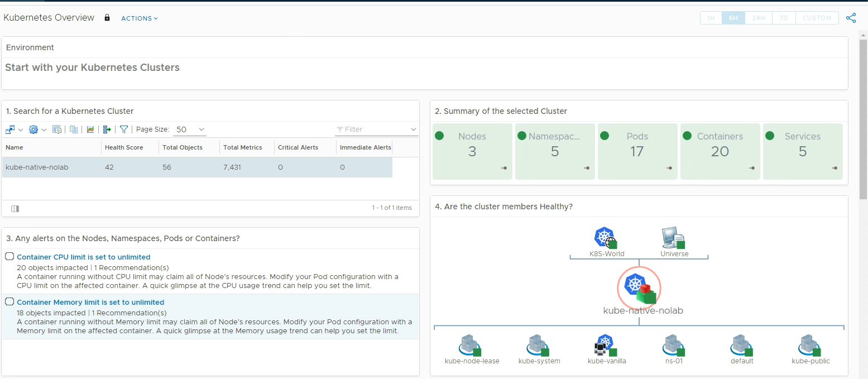The height and width of the screenshot is (379, 868).
Task: Open Container CPU limit is set to unlimited link
Action: click(x=84, y=257)
